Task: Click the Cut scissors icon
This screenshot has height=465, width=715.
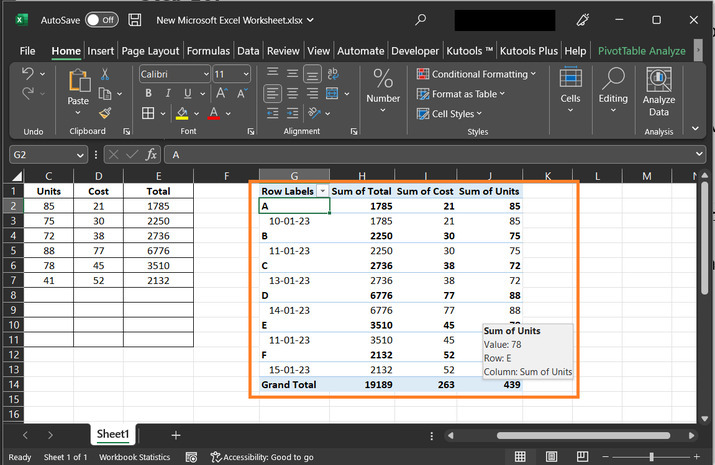Action: click(x=105, y=76)
